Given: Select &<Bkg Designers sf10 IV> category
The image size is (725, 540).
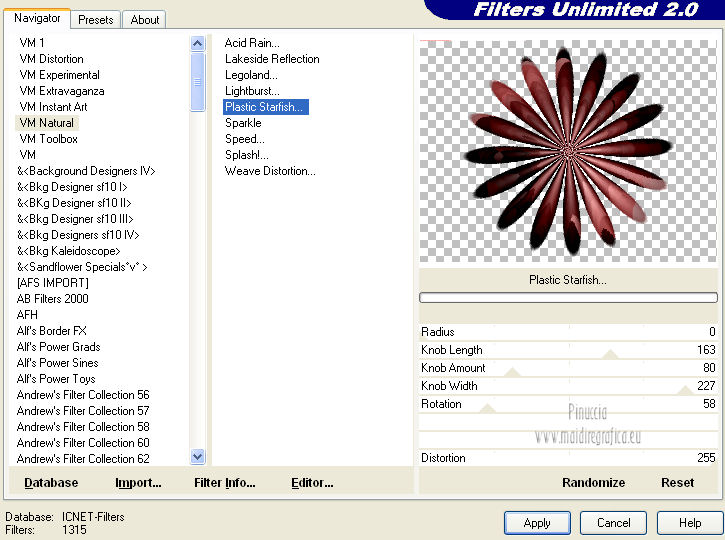Looking at the screenshot, I should click(x=78, y=235).
